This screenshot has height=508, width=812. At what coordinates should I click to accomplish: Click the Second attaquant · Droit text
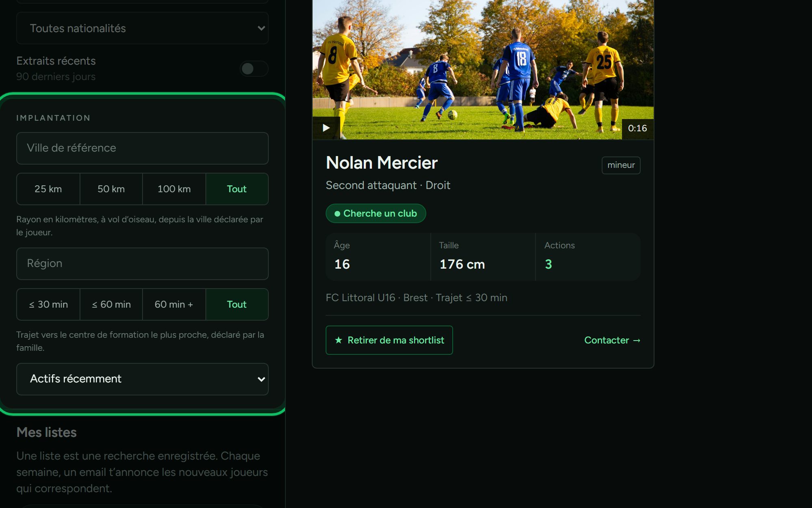pyautogui.click(x=388, y=185)
